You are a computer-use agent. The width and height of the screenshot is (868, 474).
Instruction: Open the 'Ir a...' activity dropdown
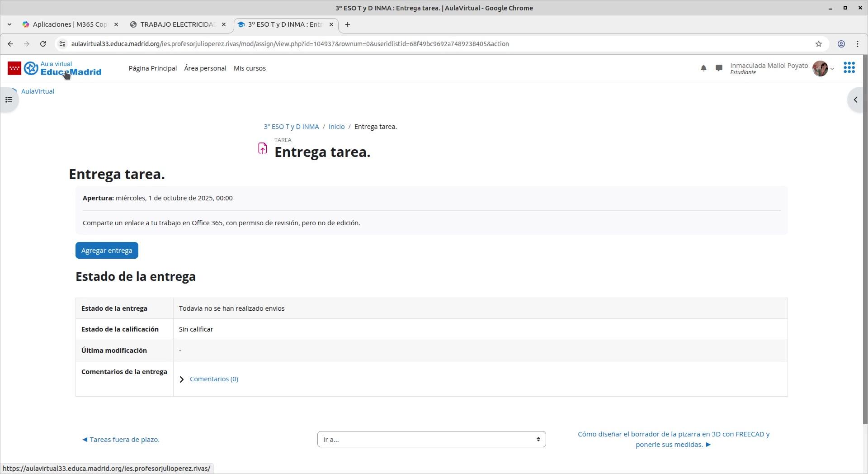click(x=431, y=439)
